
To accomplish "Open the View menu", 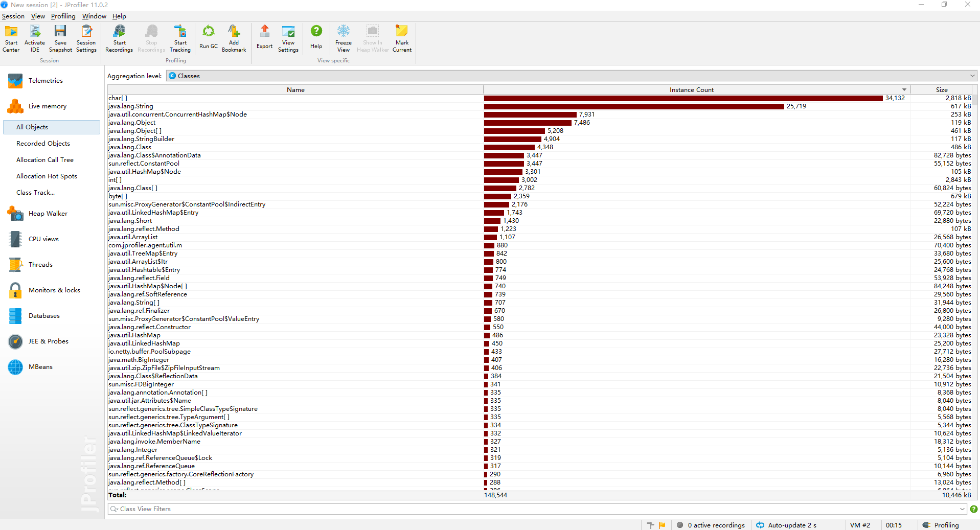I will [x=38, y=16].
